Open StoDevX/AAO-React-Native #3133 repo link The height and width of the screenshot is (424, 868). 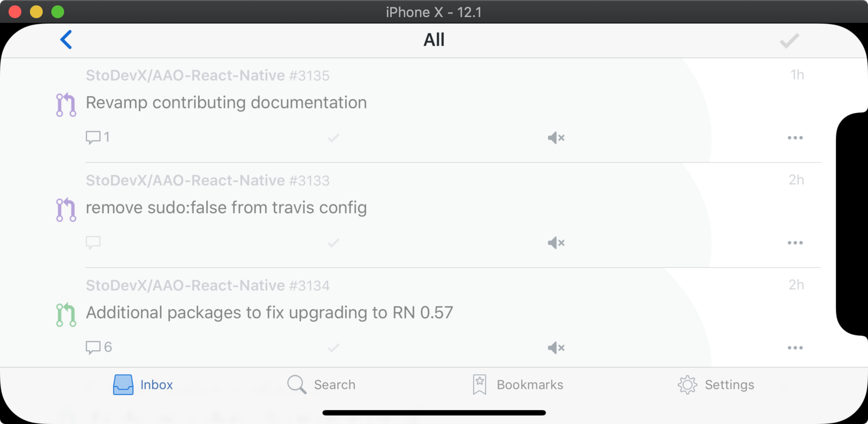207,181
